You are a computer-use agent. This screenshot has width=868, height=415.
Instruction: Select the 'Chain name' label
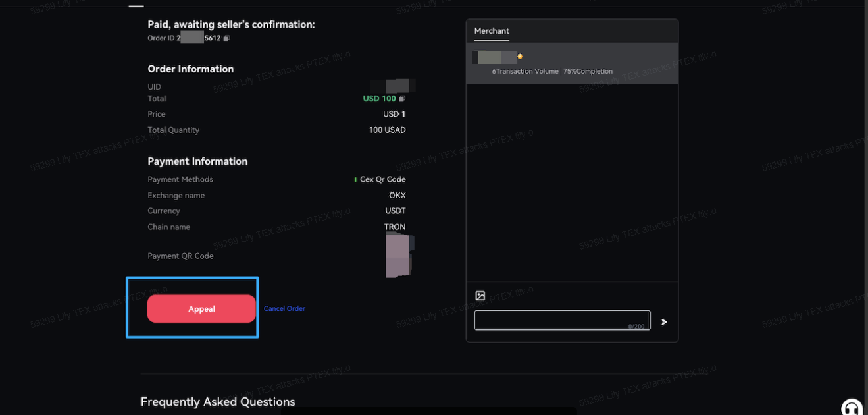point(168,227)
